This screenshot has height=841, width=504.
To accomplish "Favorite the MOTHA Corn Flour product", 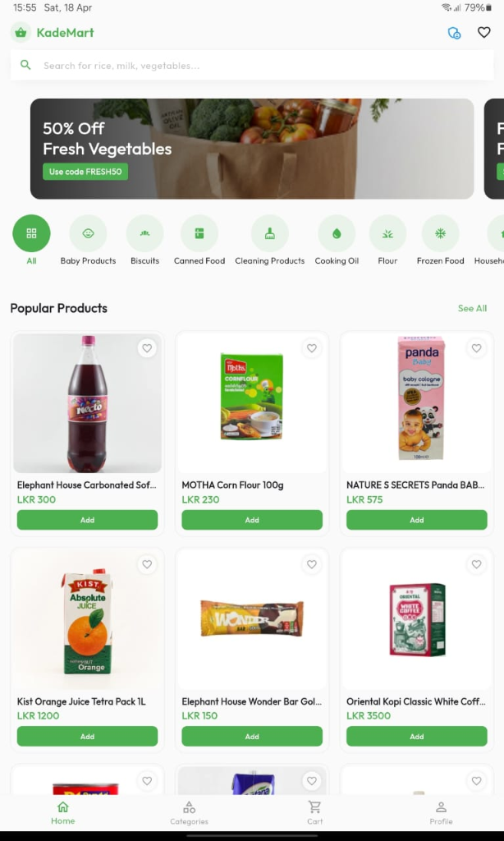I will 312,348.
